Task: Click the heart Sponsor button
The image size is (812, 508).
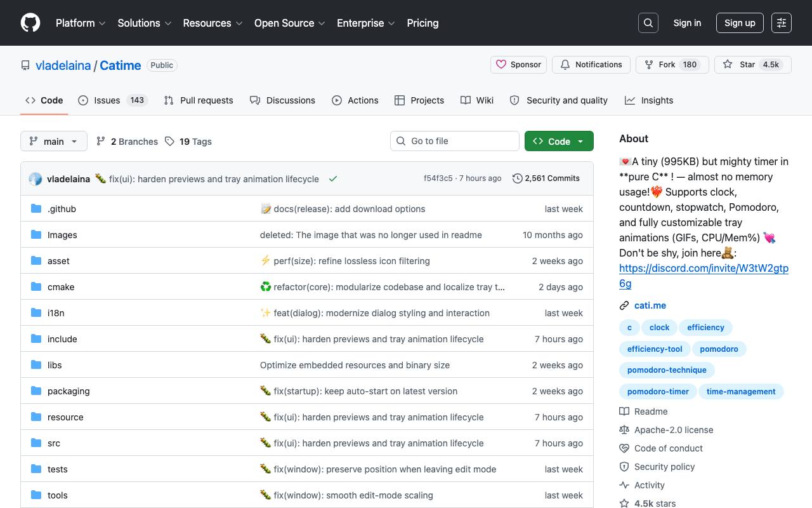Action: click(x=518, y=65)
